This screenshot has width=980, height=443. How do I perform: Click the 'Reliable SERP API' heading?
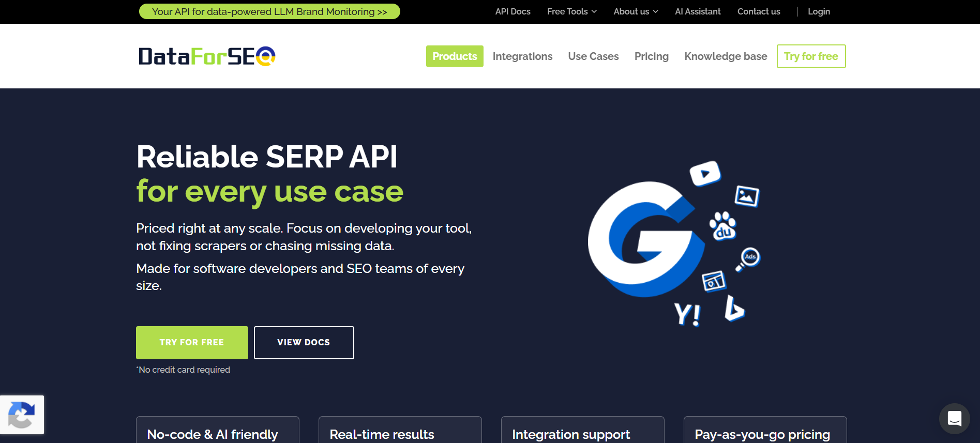coord(267,157)
